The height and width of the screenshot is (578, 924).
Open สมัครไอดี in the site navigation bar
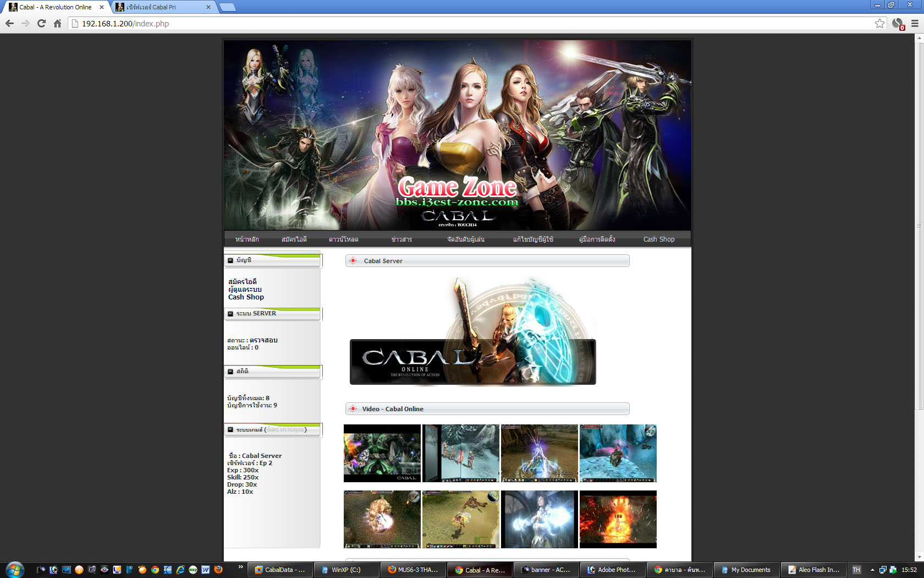tap(294, 239)
